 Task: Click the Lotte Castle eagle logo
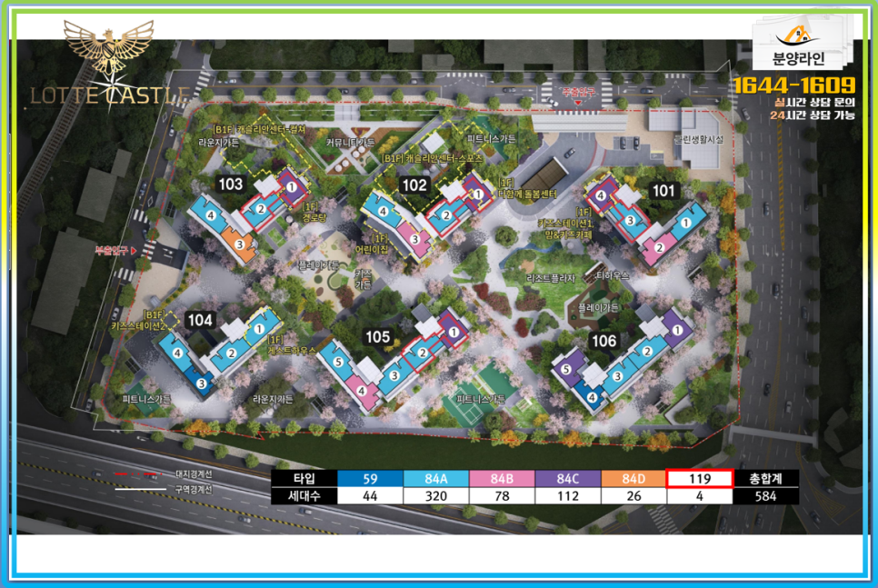[109, 49]
